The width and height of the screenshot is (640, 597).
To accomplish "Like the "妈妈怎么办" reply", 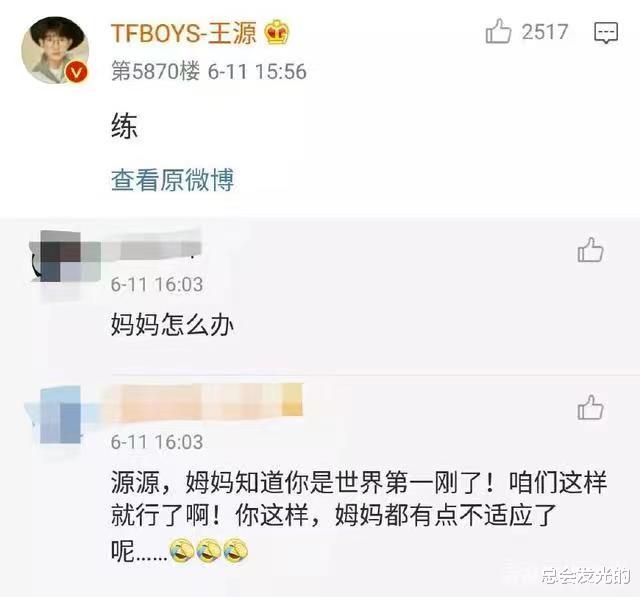I will 590,250.
